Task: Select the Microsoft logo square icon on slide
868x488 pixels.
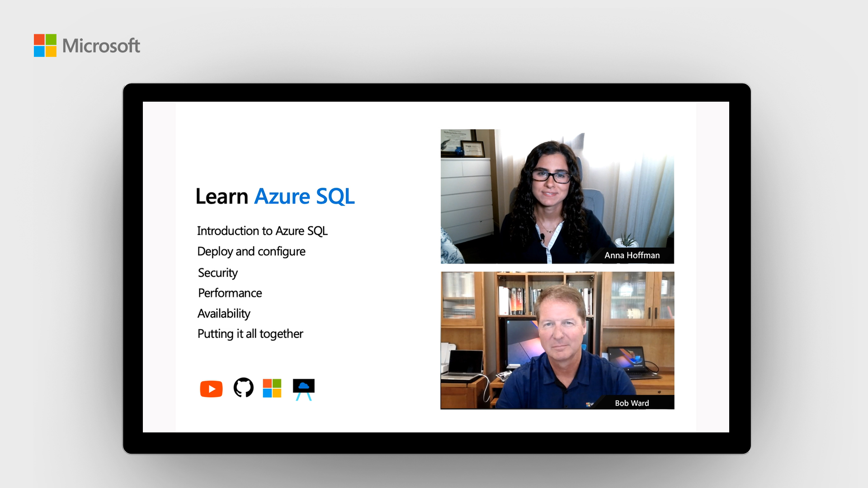Action: 272,388
